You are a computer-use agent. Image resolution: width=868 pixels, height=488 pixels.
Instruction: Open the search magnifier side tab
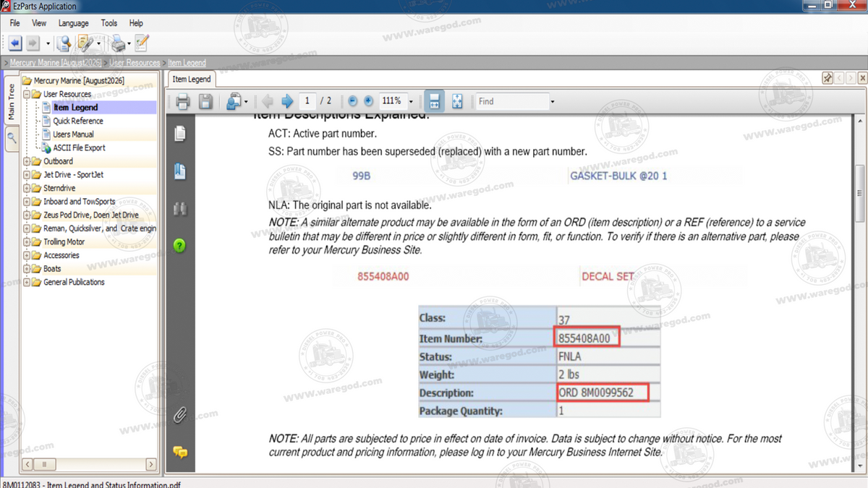point(11,138)
